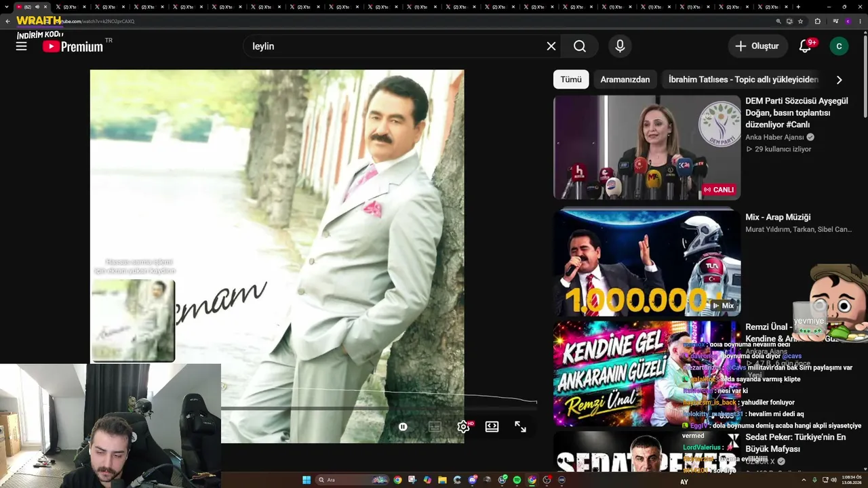Show more filter chips with the arrow
This screenshot has height=488, width=868.
(839, 80)
